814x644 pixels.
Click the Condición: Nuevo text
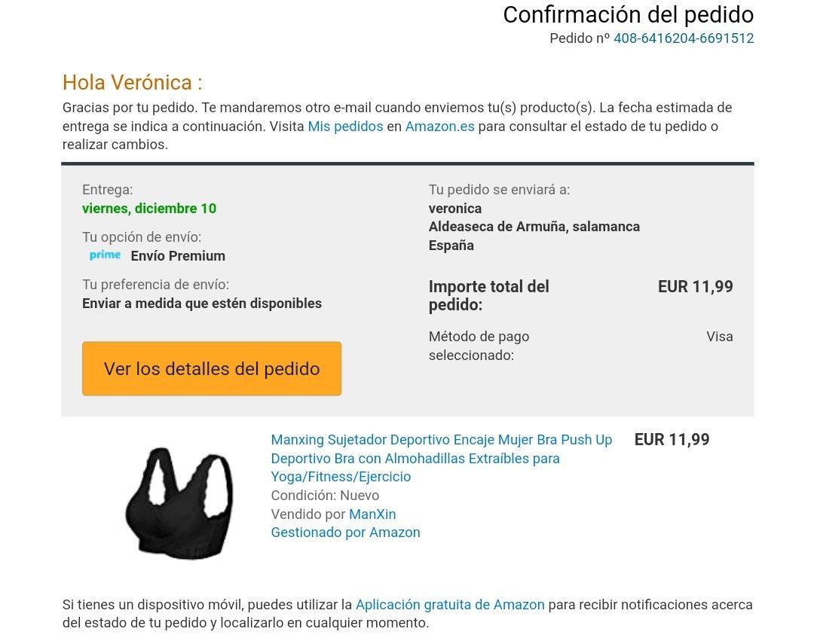tap(325, 495)
